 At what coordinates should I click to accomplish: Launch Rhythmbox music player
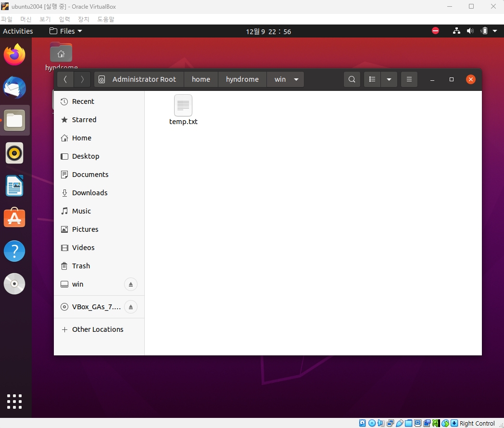click(x=14, y=153)
